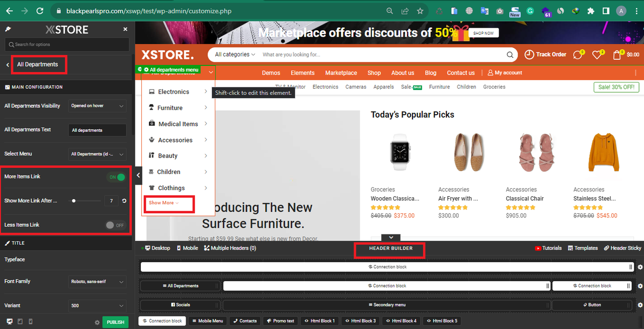Screen dimensions: 644x329
Task: Select the Html Block 1 element chip
Action: coord(319,321)
